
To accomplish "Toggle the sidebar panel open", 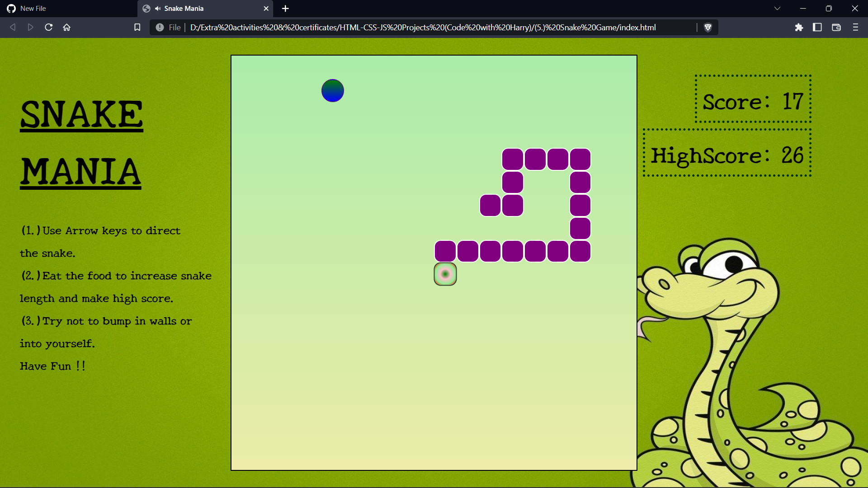I will [x=817, y=27].
